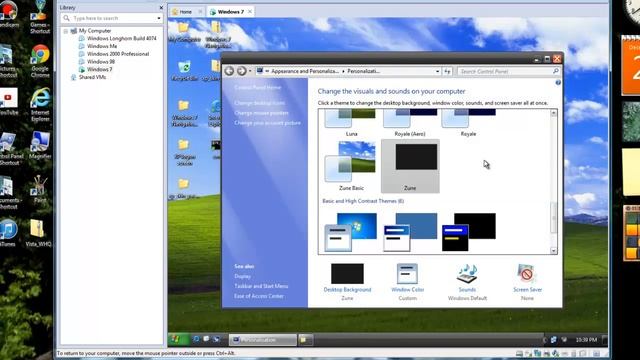Select the black high contrast theme thumbnail
The image size is (640, 360).
[x=469, y=232]
